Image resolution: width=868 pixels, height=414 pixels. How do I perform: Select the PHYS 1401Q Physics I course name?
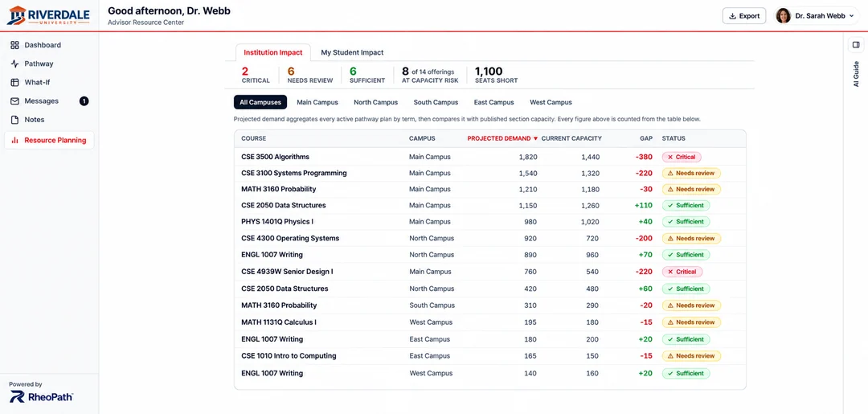(277, 221)
